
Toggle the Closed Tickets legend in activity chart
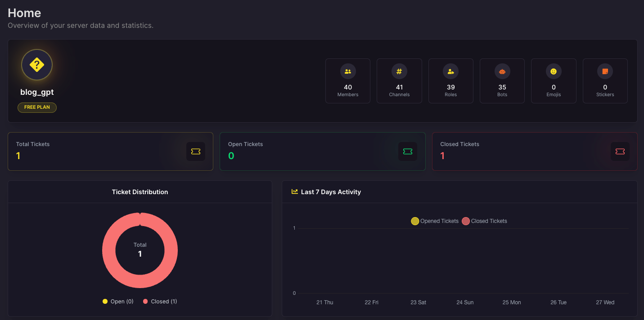(x=484, y=221)
